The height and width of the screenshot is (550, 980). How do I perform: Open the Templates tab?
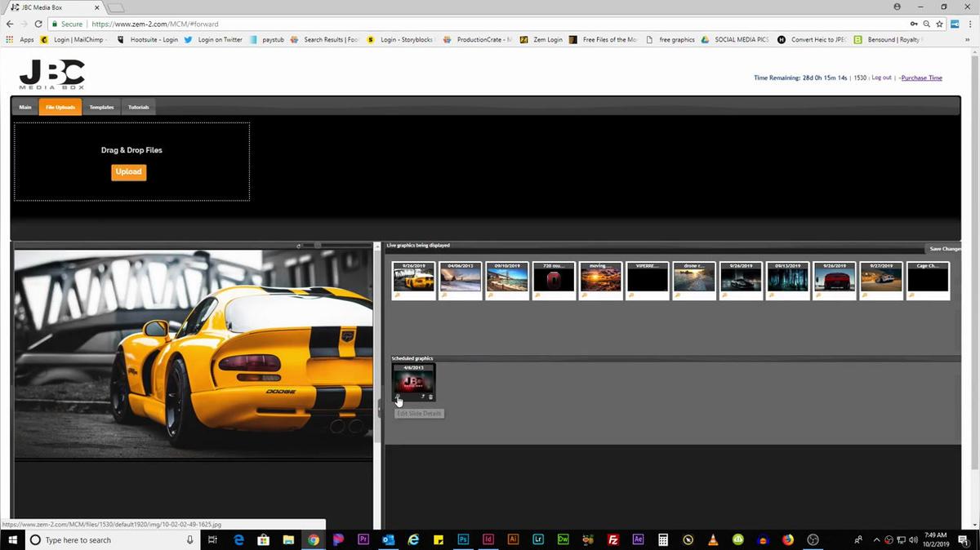[x=101, y=107]
